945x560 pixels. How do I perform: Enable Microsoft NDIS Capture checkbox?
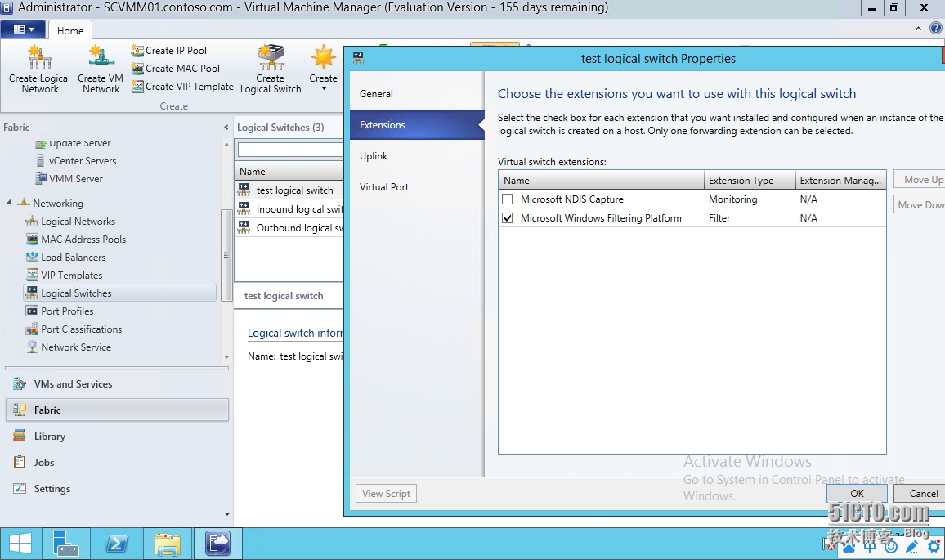tap(508, 199)
